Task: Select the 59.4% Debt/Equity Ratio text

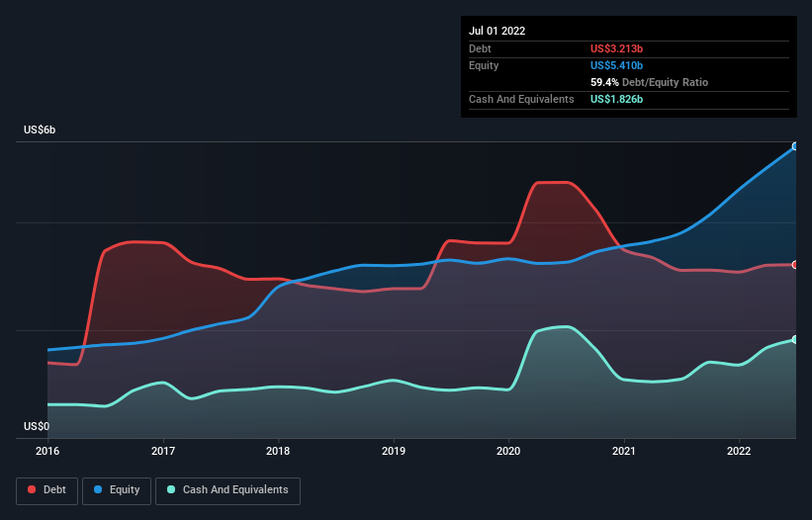Action: [649, 82]
